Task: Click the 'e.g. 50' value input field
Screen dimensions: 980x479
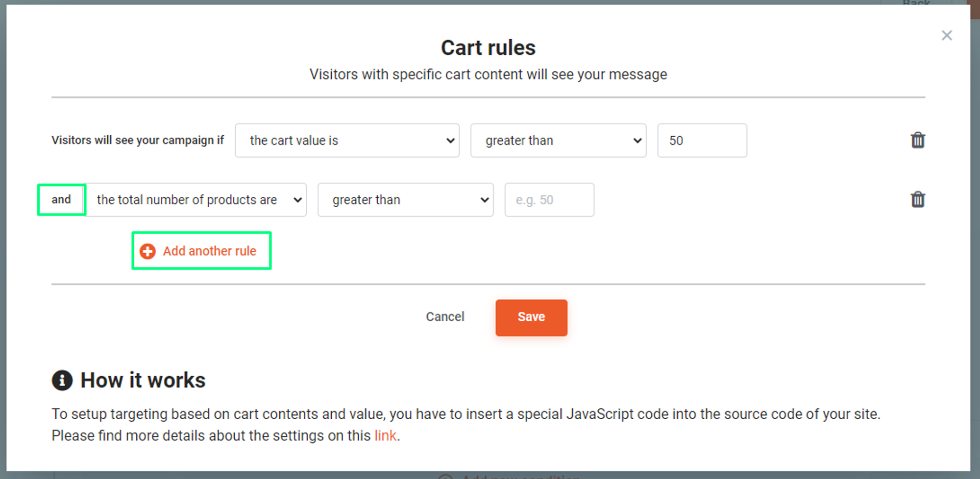Action: point(549,199)
